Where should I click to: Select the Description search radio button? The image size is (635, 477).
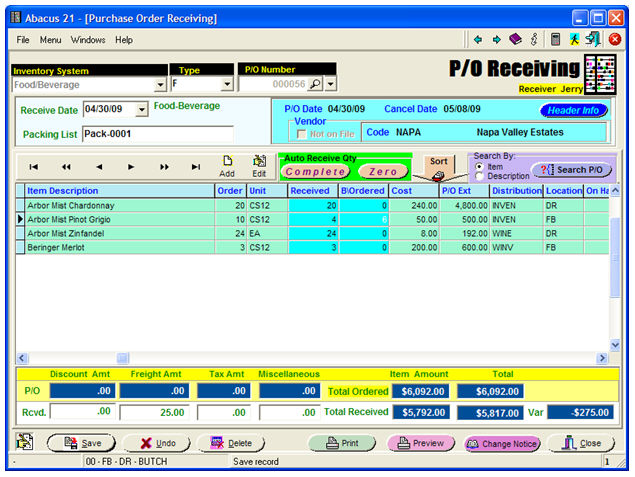[x=479, y=176]
